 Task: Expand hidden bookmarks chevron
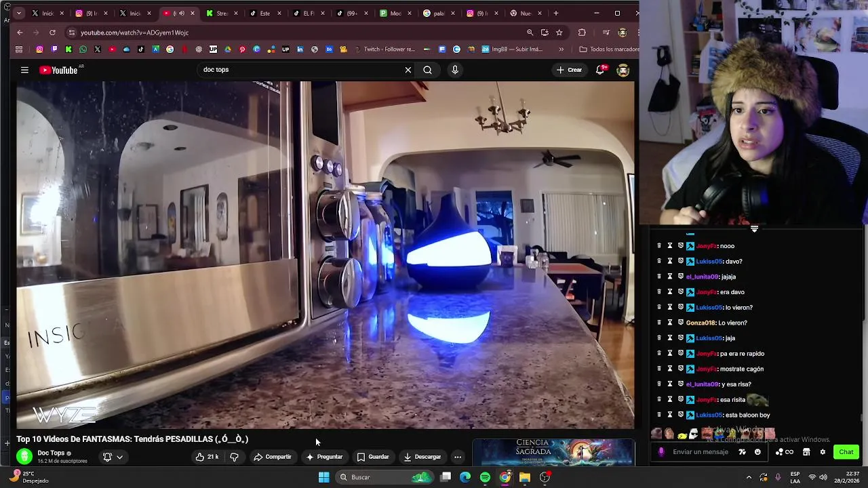561,49
